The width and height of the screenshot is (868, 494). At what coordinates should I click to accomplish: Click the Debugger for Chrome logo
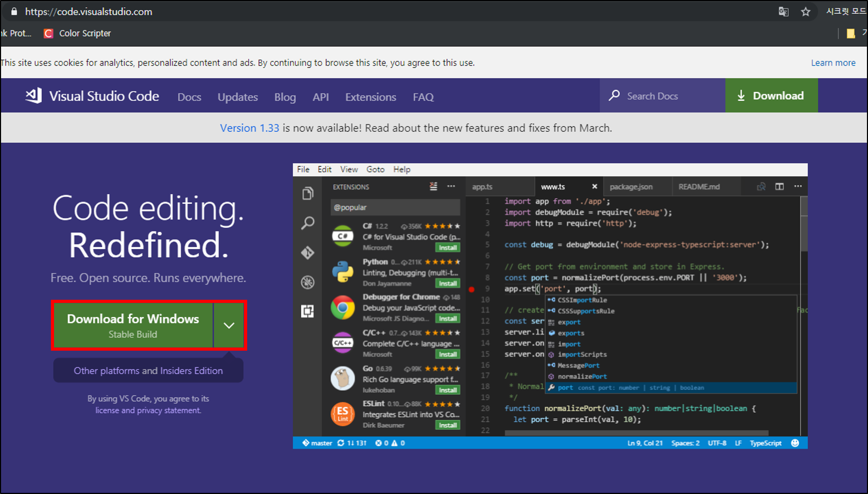pyautogui.click(x=343, y=308)
